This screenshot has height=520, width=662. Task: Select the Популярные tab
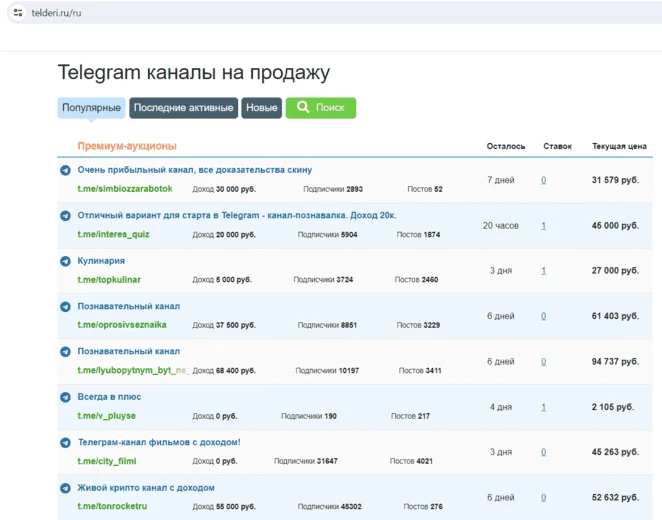coord(91,108)
